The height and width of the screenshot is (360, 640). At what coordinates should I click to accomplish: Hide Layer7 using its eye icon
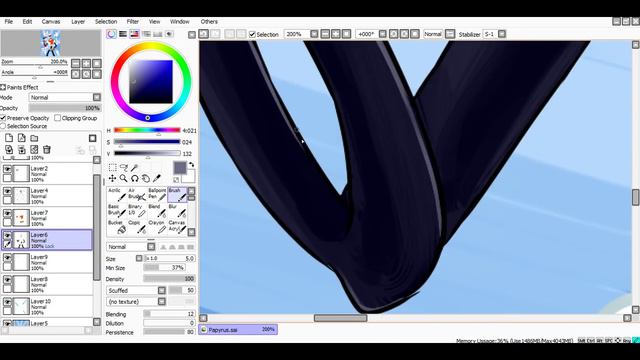7,213
